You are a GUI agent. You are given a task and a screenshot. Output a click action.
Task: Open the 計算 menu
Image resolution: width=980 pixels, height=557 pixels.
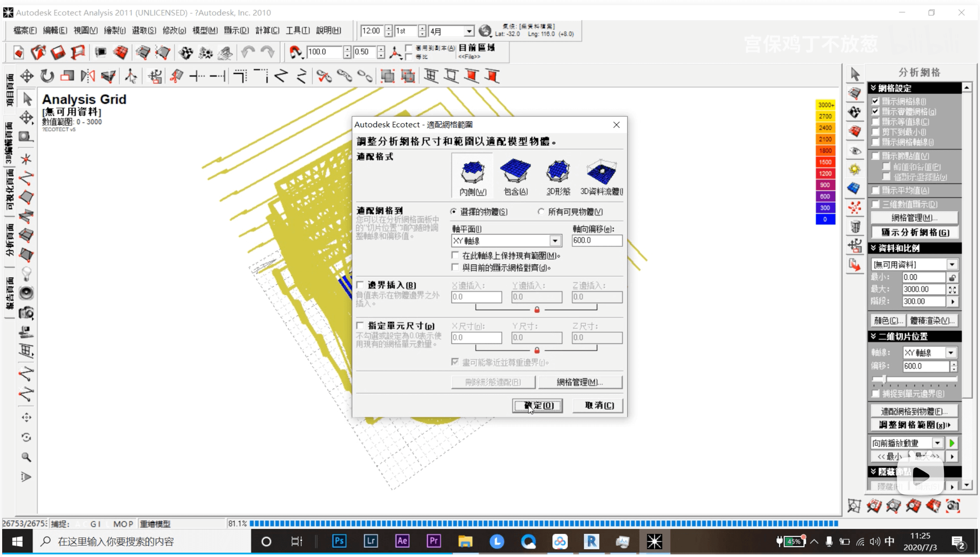point(267,30)
